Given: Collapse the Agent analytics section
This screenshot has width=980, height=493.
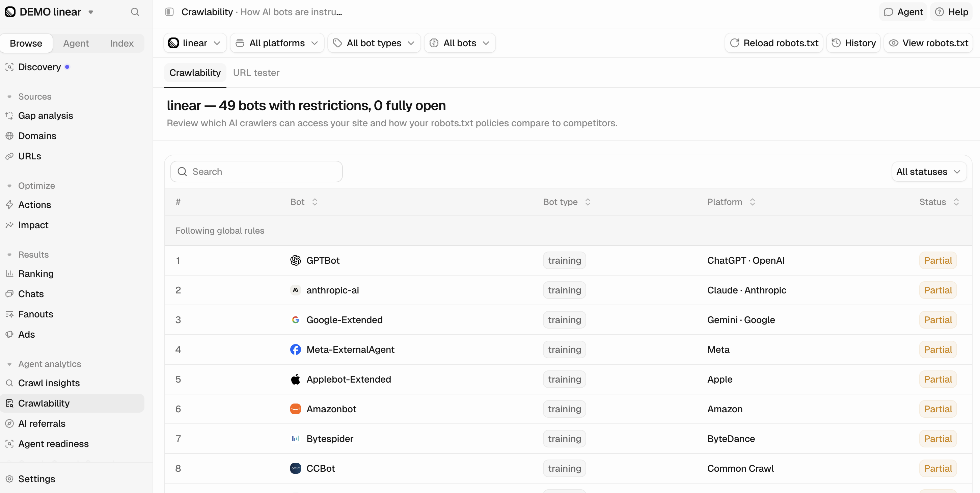Looking at the screenshot, I should [x=44, y=364].
